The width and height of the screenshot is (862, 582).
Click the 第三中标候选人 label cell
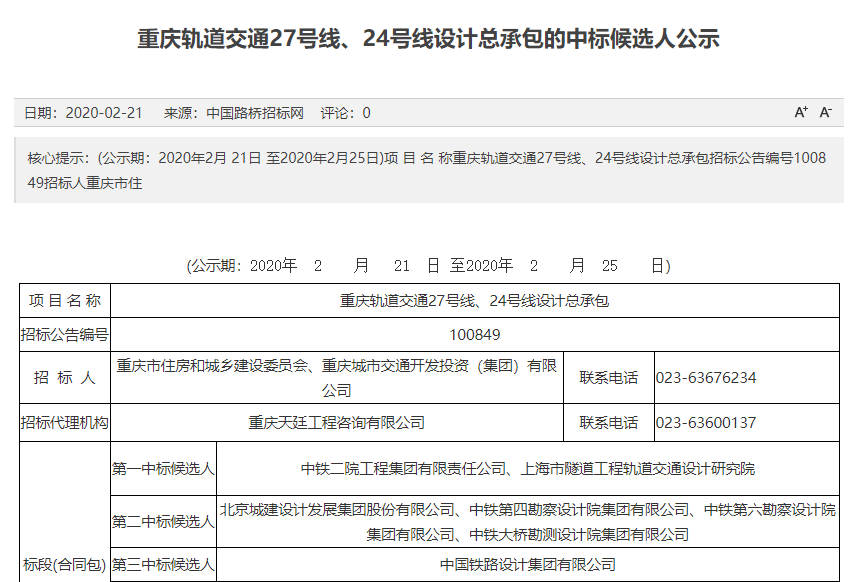163,564
